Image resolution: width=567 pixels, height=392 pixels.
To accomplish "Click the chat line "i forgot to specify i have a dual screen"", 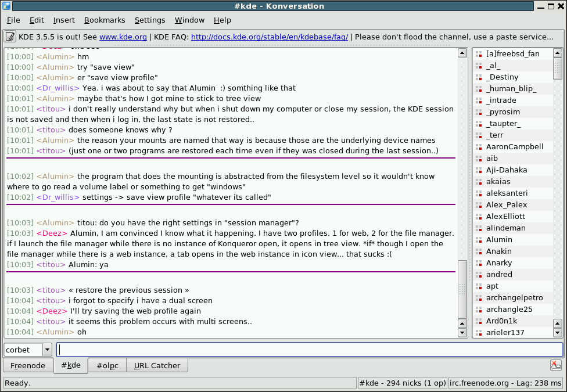I will [x=141, y=300].
